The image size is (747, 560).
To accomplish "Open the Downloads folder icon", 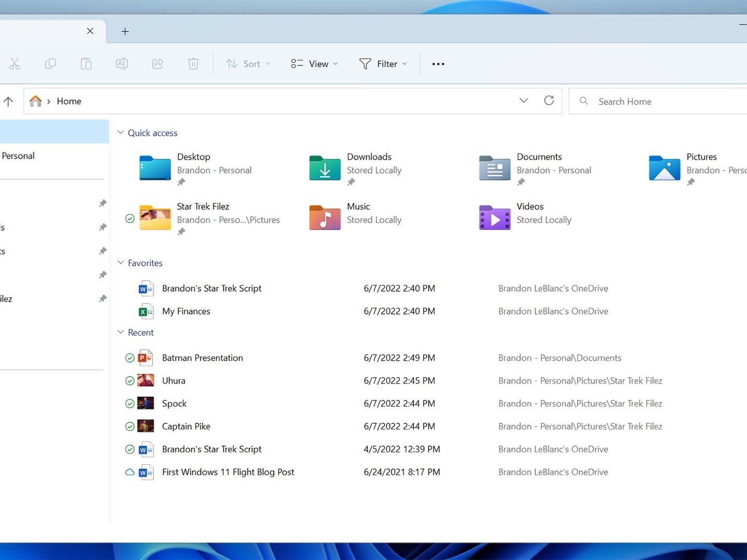I will (325, 168).
